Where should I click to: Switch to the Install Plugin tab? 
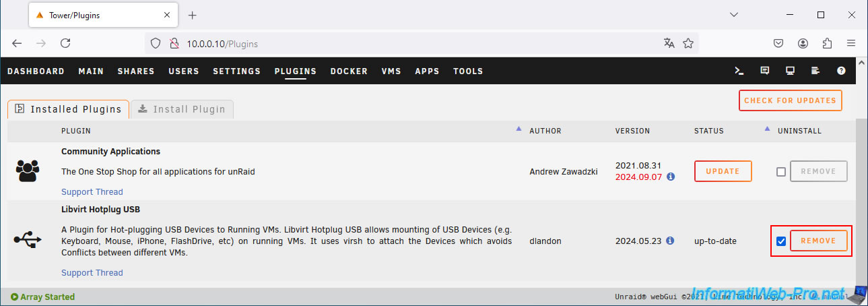(182, 109)
